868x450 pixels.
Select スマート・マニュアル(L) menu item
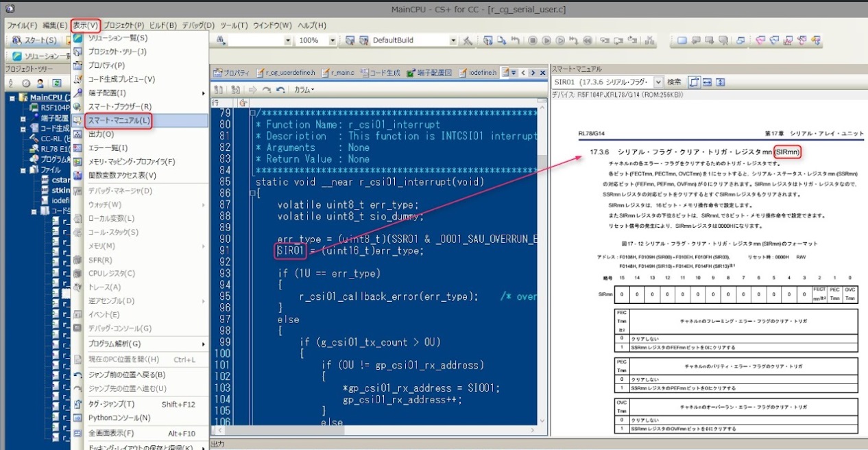(x=119, y=121)
